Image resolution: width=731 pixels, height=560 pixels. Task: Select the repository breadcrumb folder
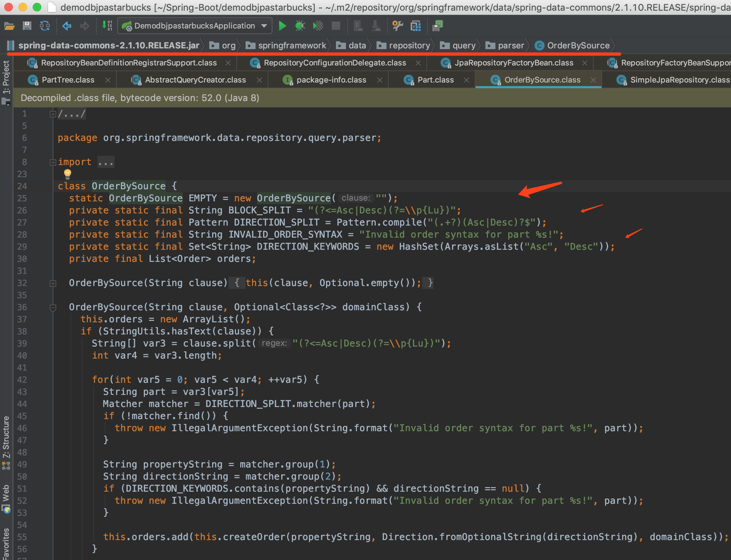click(403, 46)
